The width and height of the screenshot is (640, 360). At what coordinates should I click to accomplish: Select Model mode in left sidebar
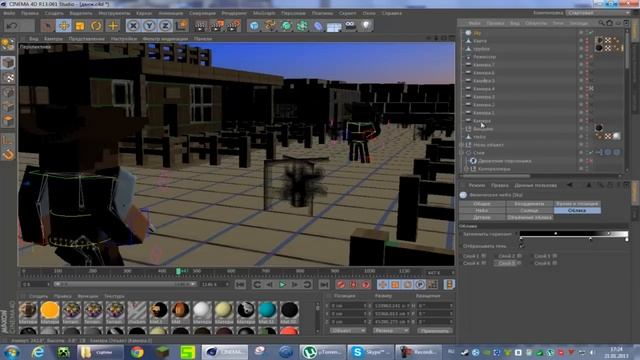coord(8,63)
